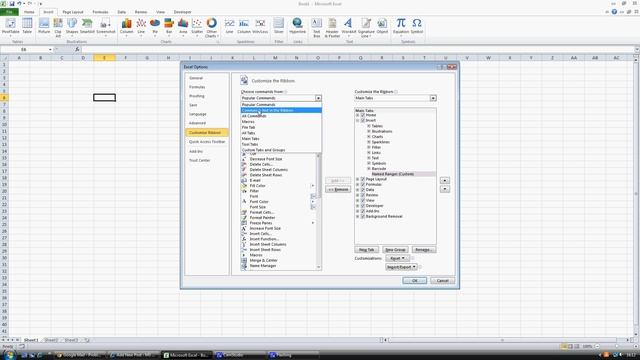Insert a Win/Loss sparkline
The image size is (640, 360).
(260, 27)
